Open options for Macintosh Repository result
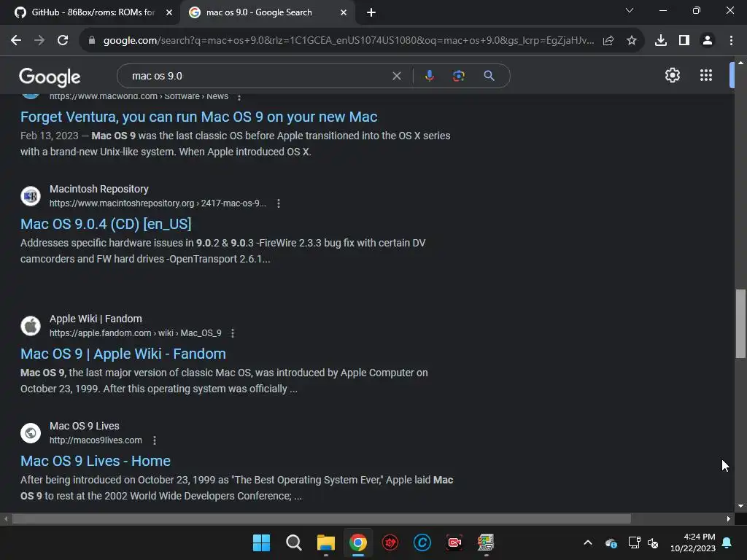747x560 pixels. 279,203
